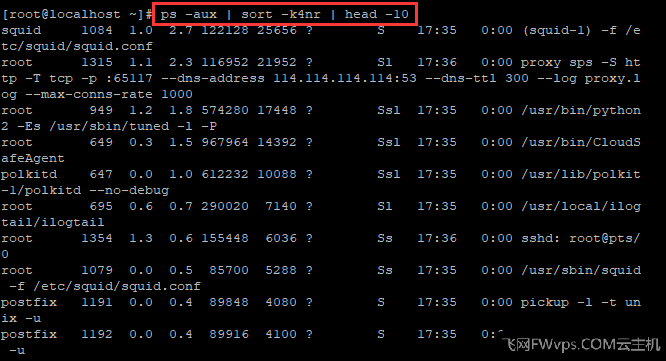
Task: Select the path '/usr/local/ilog'
Action: [x=581, y=207]
